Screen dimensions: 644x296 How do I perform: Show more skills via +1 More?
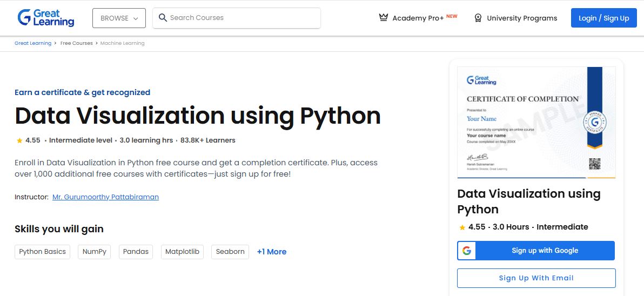tap(272, 252)
